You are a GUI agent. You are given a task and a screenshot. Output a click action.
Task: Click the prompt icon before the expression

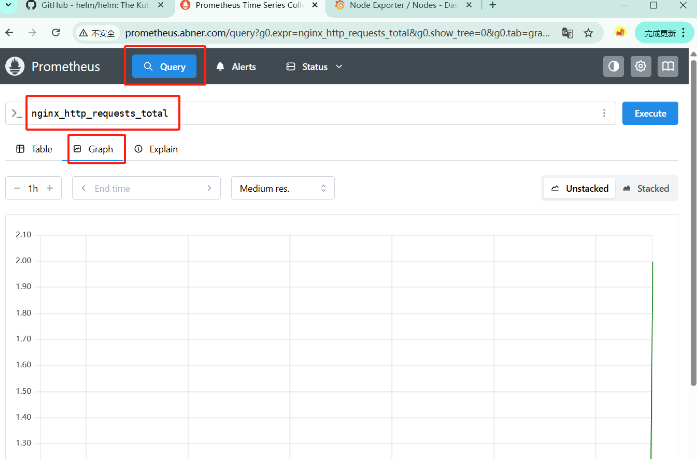[17, 113]
